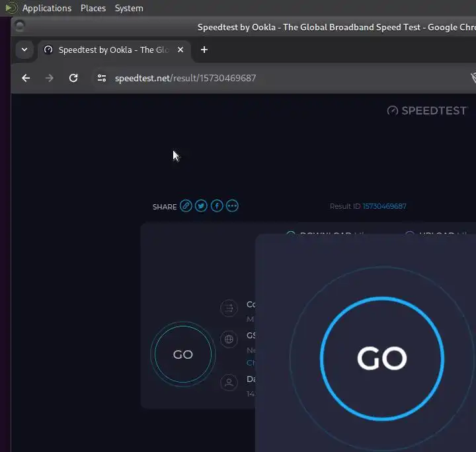Open the Places menu
Image resolution: width=476 pixels, height=452 pixels.
(93, 8)
